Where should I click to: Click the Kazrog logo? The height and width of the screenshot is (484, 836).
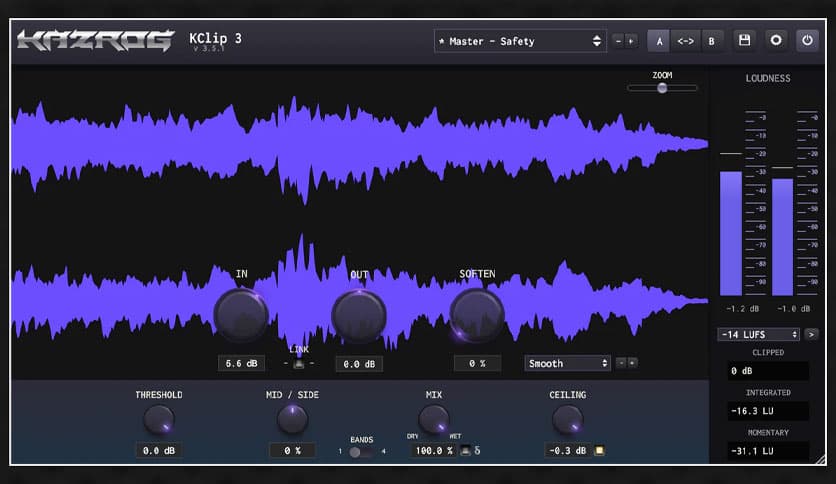[x=95, y=41]
